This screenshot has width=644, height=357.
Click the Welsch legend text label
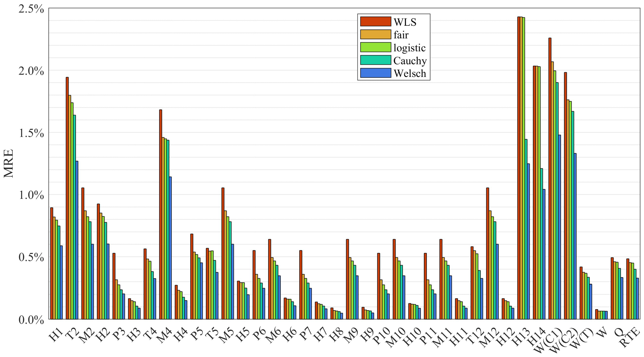[410, 73]
